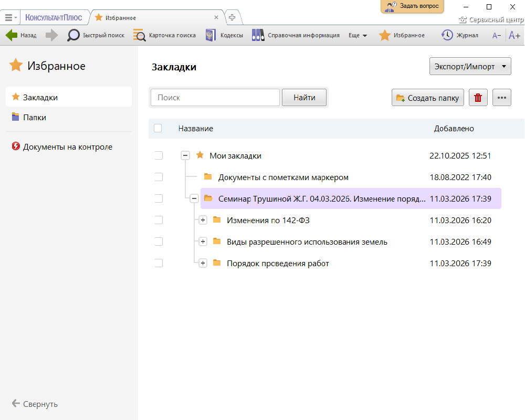The width and height of the screenshot is (525, 420).
Task: Open the Reference Information (Справочная информация) icon
Action: 258,35
